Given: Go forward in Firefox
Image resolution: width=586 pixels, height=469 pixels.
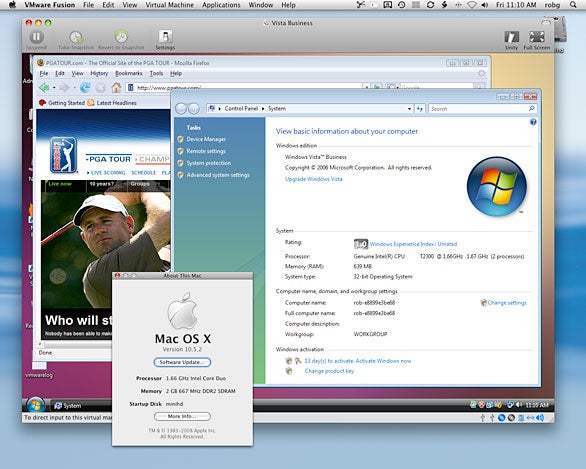Looking at the screenshot, I should pos(64,87).
